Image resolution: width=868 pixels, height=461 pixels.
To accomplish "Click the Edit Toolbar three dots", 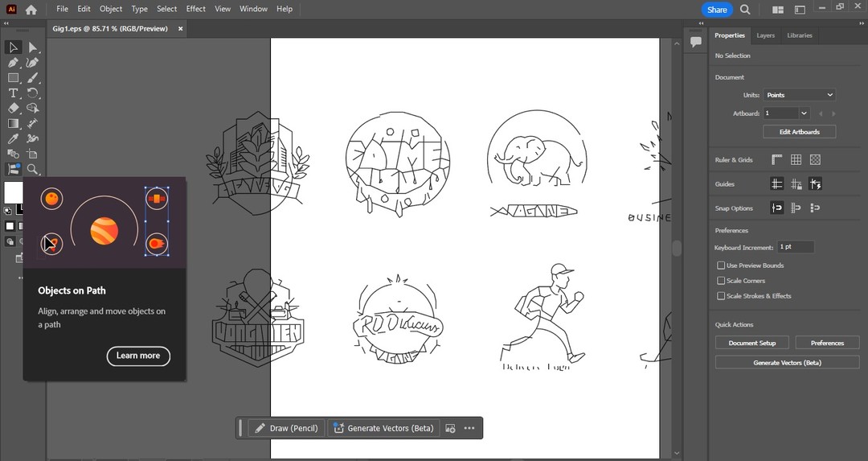I will coord(20,278).
